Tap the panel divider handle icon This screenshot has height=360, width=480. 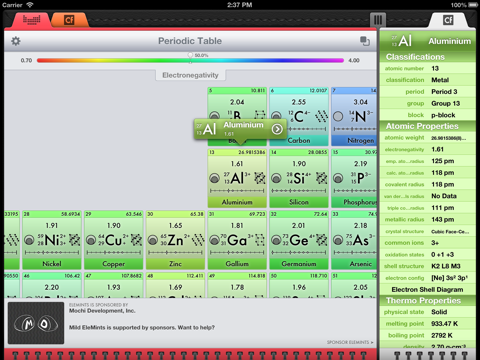(x=378, y=20)
